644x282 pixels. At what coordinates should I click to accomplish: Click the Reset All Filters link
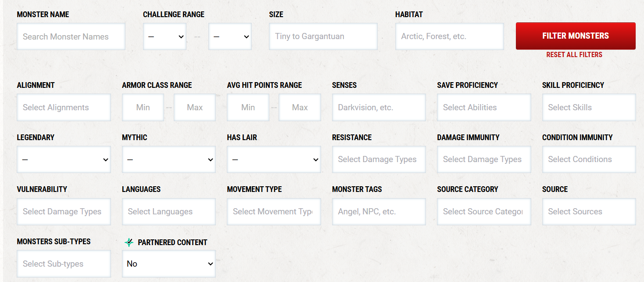[574, 55]
